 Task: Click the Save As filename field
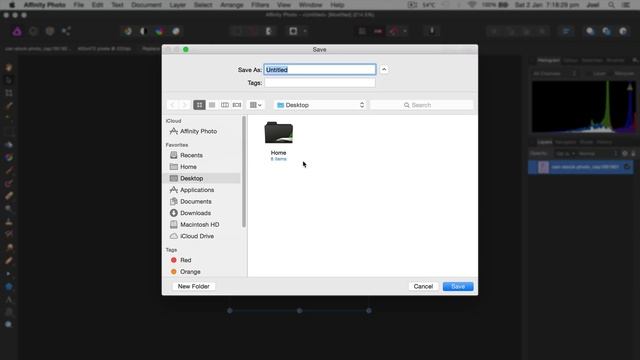pos(320,70)
